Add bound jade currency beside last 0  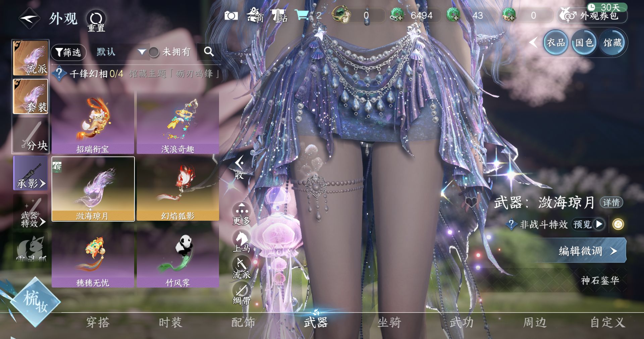tap(509, 15)
